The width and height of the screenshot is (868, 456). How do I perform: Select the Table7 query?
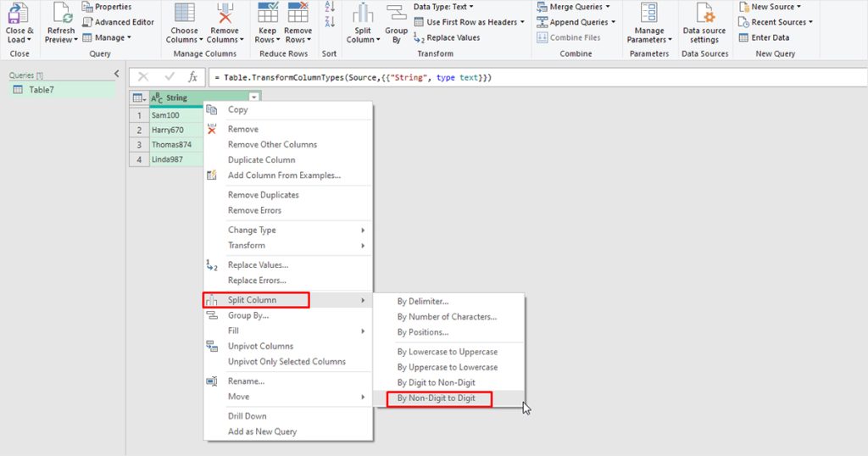point(62,90)
